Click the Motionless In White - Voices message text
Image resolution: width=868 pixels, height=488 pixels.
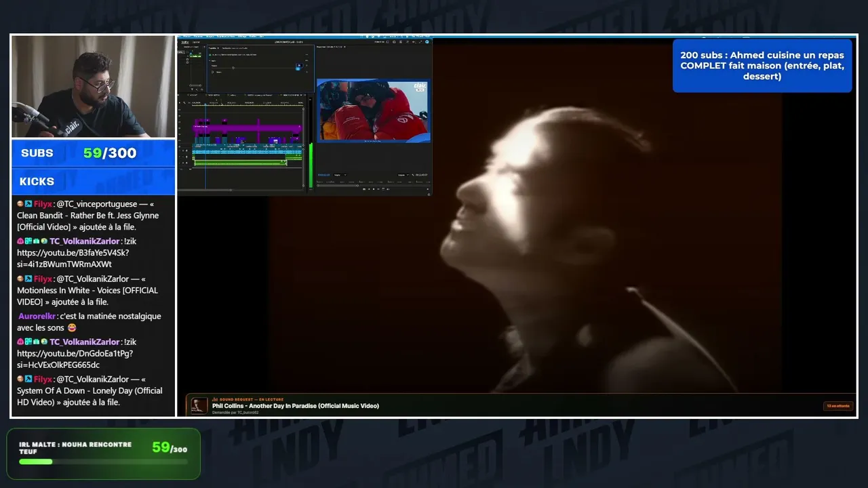pyautogui.click(x=87, y=290)
